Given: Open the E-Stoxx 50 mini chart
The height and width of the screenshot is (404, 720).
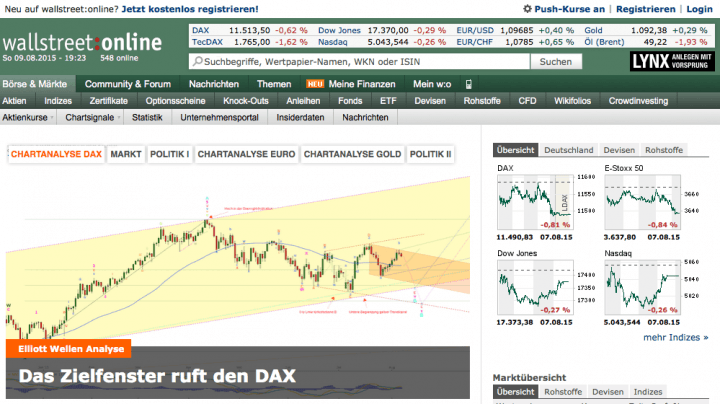Looking at the screenshot, I should point(642,202).
